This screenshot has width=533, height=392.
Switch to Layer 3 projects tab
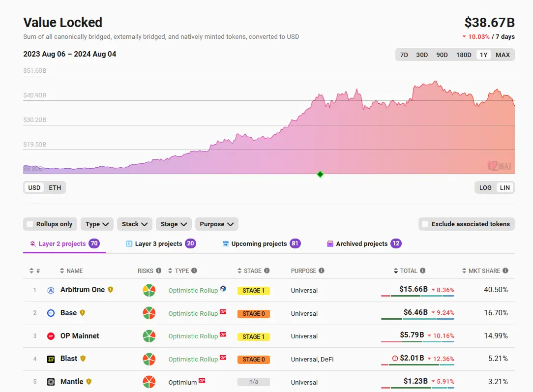tap(160, 244)
